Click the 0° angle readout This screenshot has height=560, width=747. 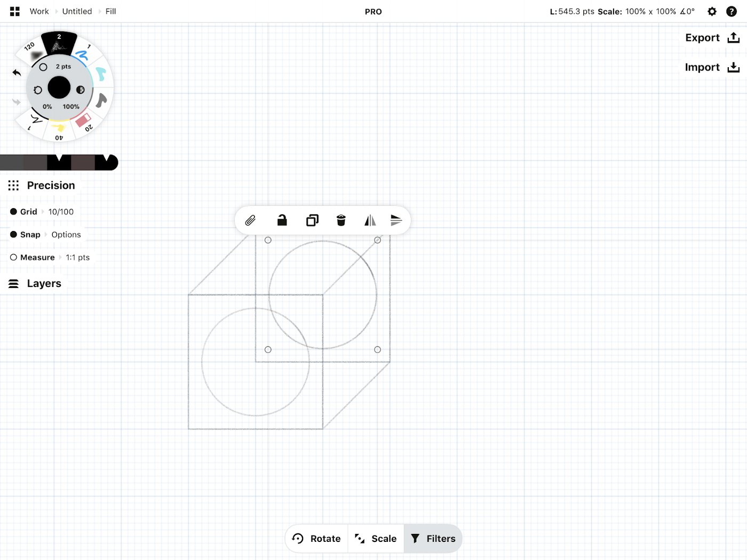(x=687, y=11)
